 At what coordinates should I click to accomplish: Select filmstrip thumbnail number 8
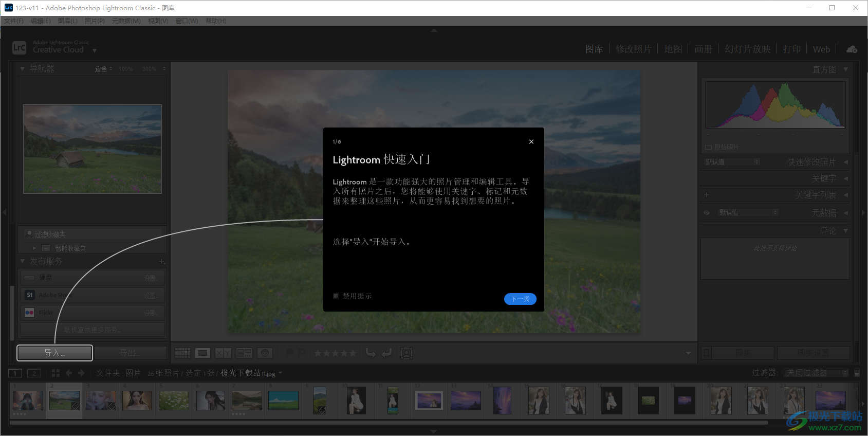283,401
